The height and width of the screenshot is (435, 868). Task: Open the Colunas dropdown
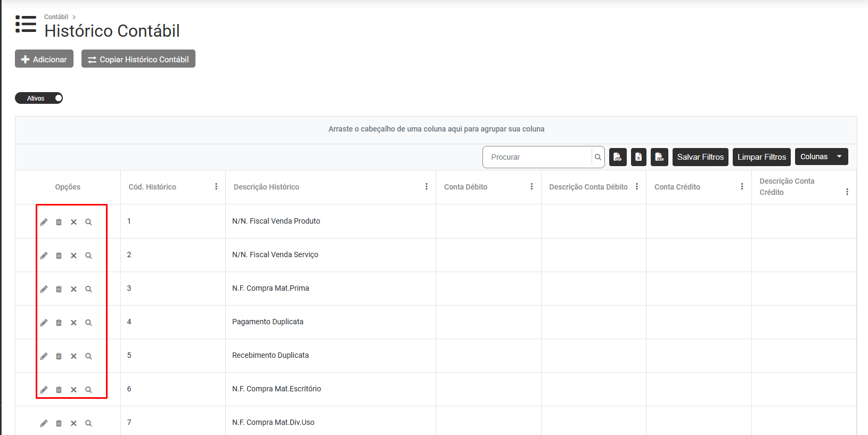(821, 157)
